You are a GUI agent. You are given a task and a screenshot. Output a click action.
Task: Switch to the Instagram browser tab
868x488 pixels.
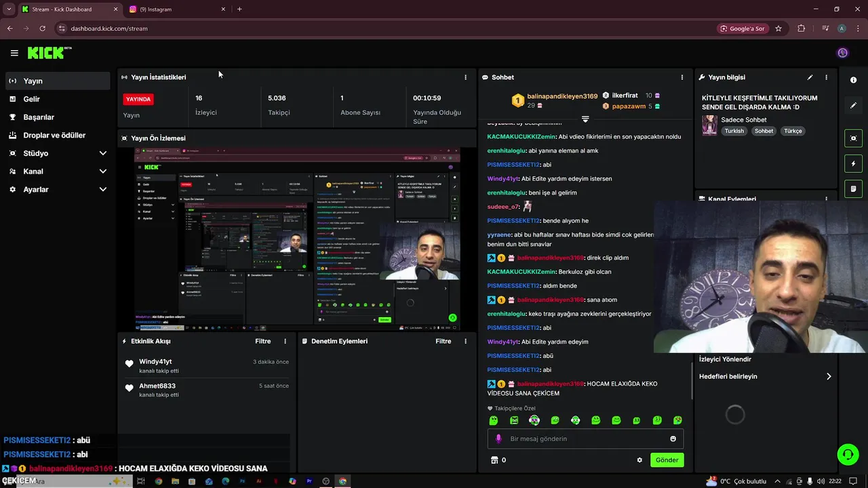[x=178, y=9]
